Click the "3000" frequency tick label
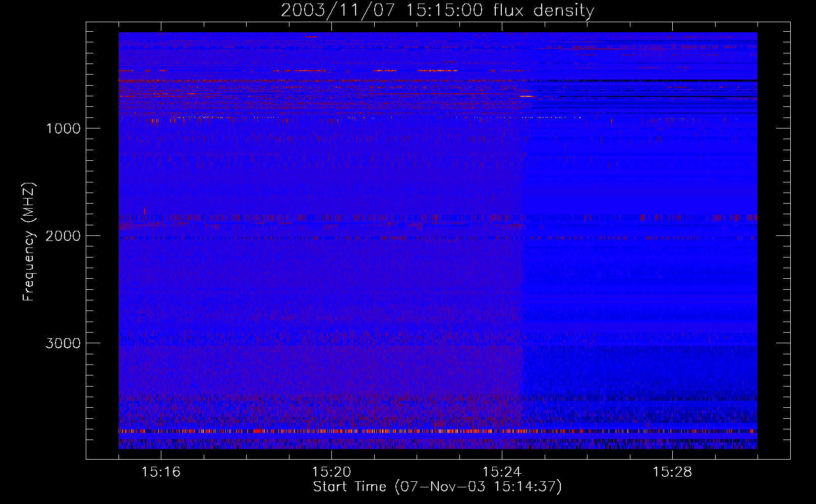The image size is (816, 504). (x=63, y=343)
